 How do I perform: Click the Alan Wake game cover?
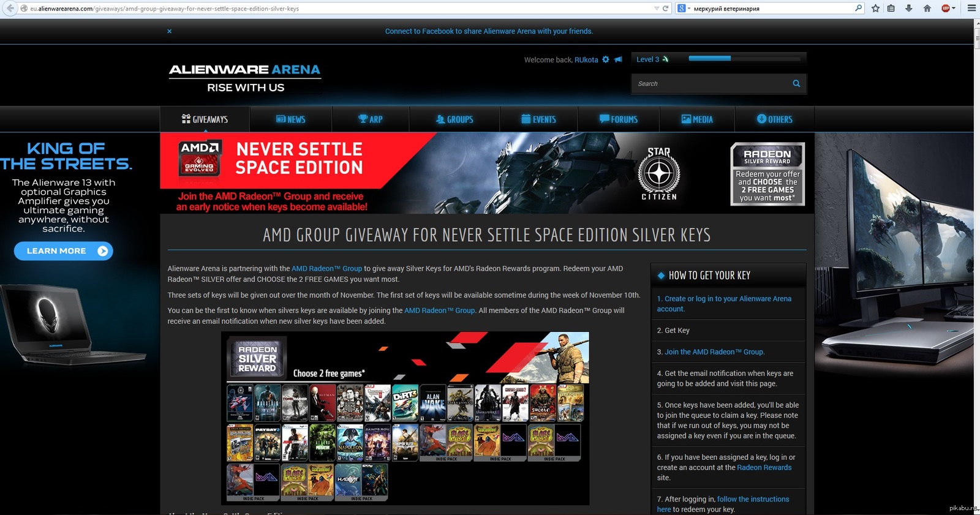pos(433,403)
